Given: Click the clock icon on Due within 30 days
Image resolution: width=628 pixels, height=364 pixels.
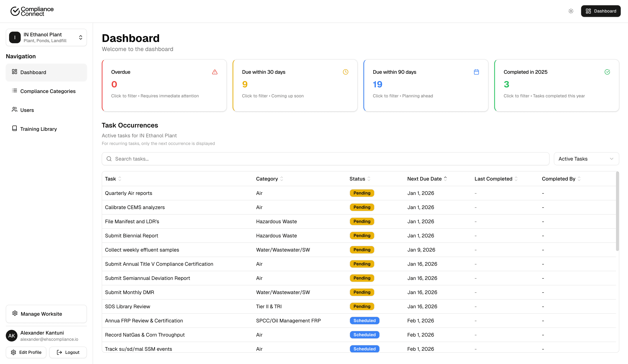Looking at the screenshot, I should [x=345, y=72].
